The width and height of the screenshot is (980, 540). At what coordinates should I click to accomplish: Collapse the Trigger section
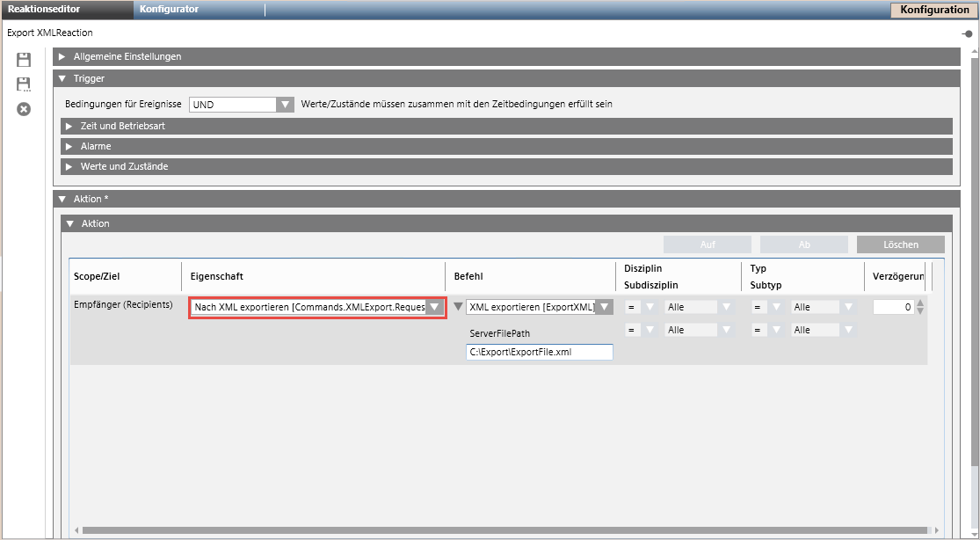click(x=60, y=79)
